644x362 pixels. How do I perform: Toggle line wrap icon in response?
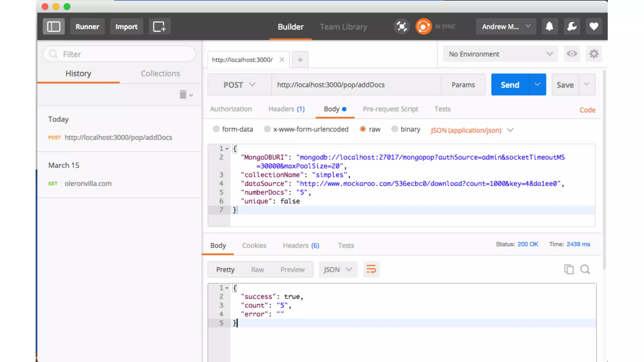[371, 269]
